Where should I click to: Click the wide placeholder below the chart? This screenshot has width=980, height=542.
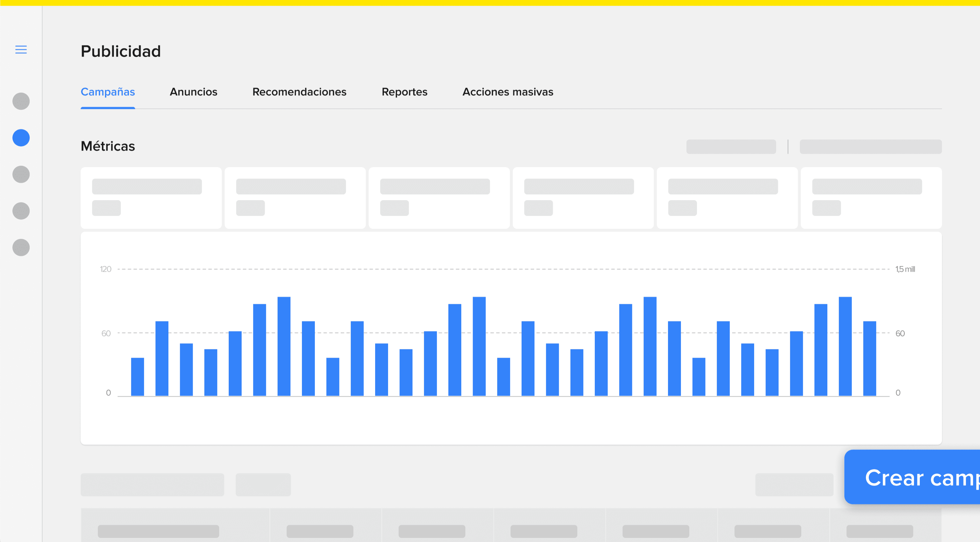point(152,484)
